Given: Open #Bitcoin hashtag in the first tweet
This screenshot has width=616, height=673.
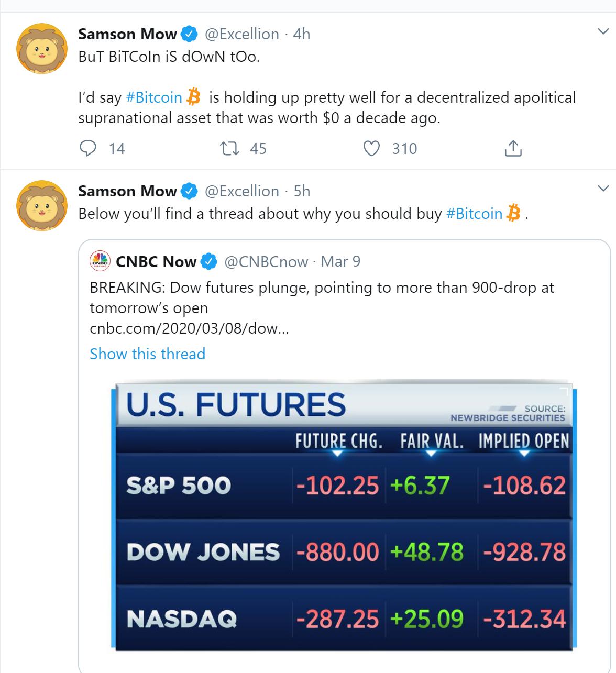Looking at the screenshot, I should pyautogui.click(x=154, y=97).
